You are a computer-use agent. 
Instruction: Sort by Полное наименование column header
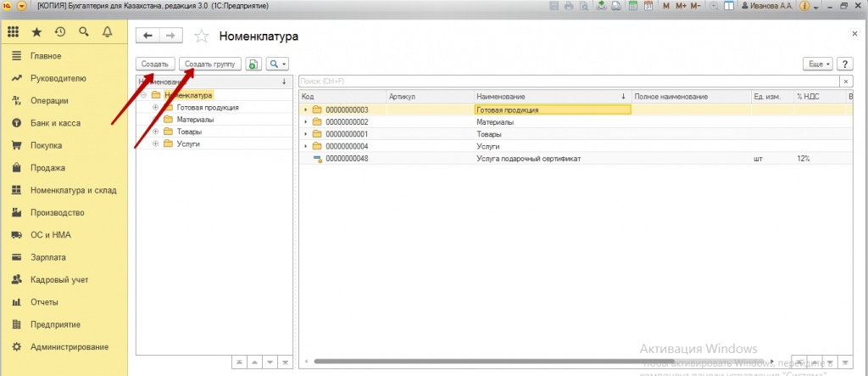692,97
